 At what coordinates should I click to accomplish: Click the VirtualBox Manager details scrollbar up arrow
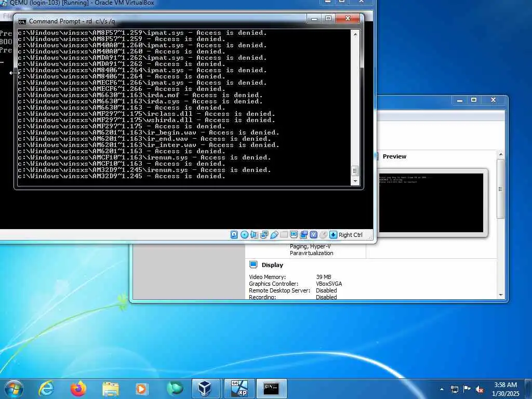click(501, 154)
